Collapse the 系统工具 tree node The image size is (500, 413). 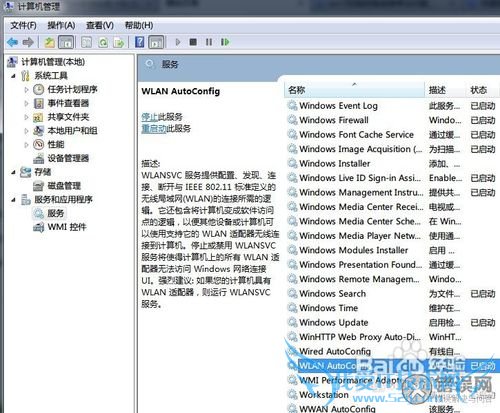[x=13, y=76]
